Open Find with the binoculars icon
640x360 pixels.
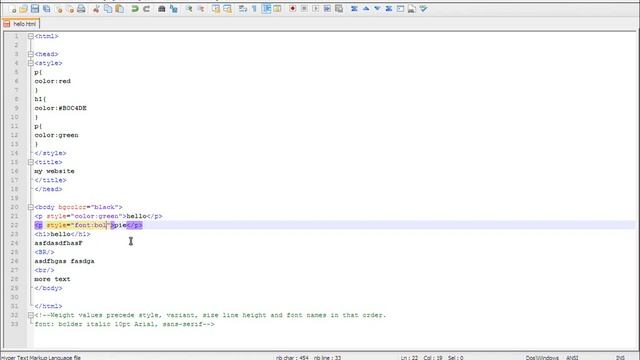162,9
